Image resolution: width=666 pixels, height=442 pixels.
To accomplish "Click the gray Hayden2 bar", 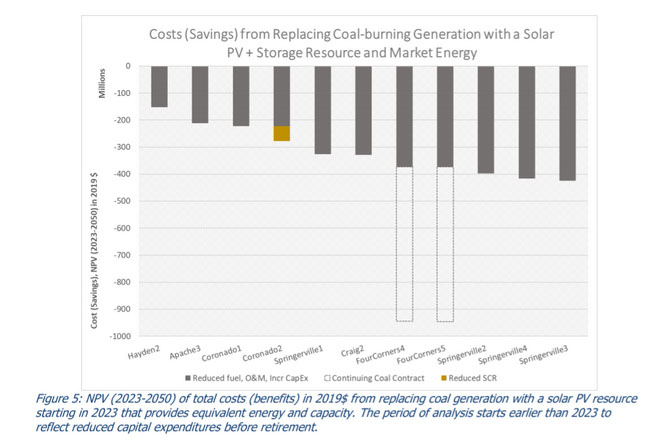I will coord(159,87).
